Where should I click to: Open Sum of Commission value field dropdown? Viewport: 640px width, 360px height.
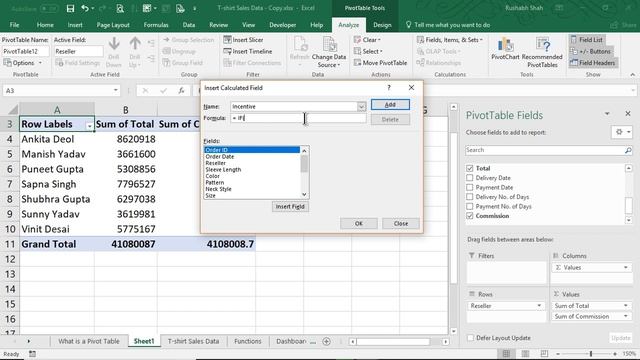625,316
